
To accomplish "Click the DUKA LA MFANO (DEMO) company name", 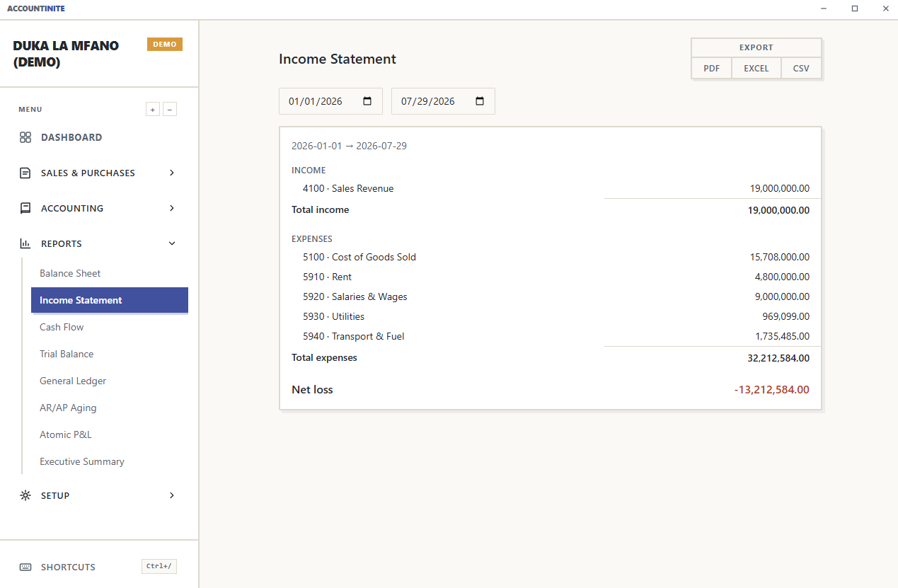I will pos(66,54).
